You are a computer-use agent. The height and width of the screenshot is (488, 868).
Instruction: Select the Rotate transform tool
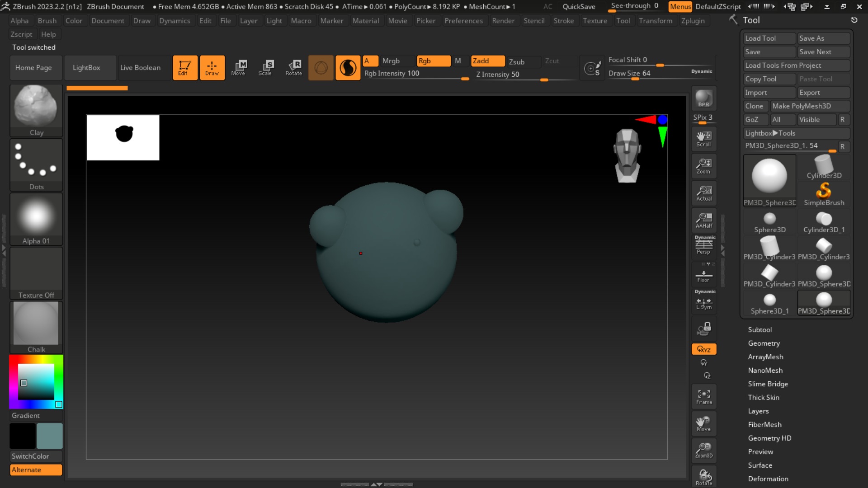(x=293, y=68)
